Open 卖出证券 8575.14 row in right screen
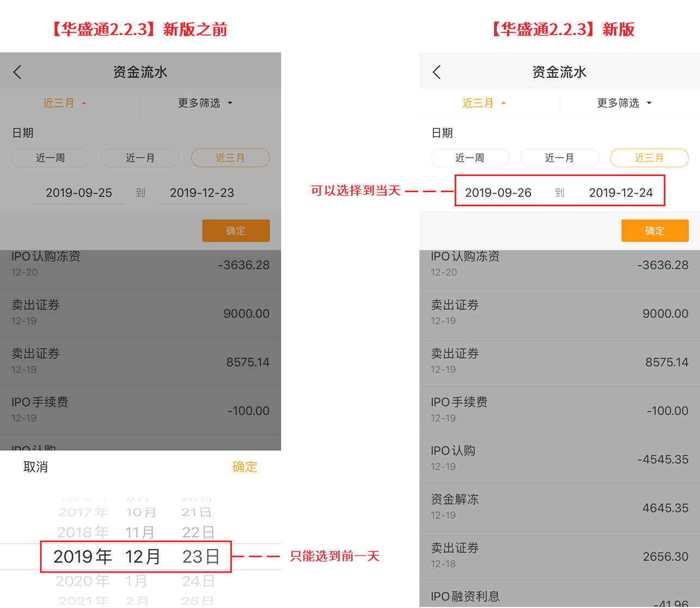Image resolution: width=700 pixels, height=608 pixels. point(559,361)
